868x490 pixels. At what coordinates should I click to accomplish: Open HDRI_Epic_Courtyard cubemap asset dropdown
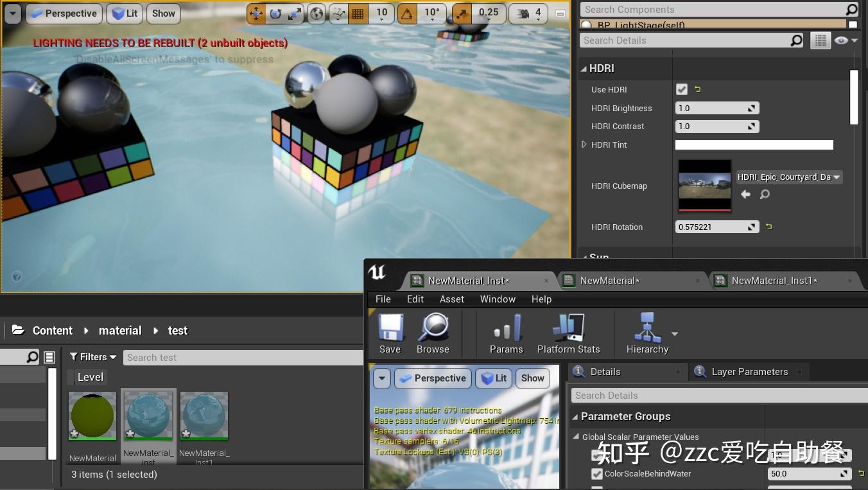pos(789,177)
